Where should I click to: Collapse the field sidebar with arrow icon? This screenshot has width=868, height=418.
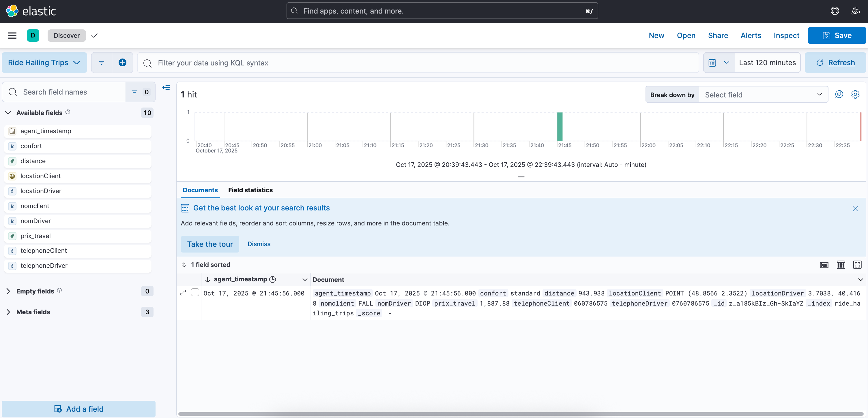(x=166, y=88)
